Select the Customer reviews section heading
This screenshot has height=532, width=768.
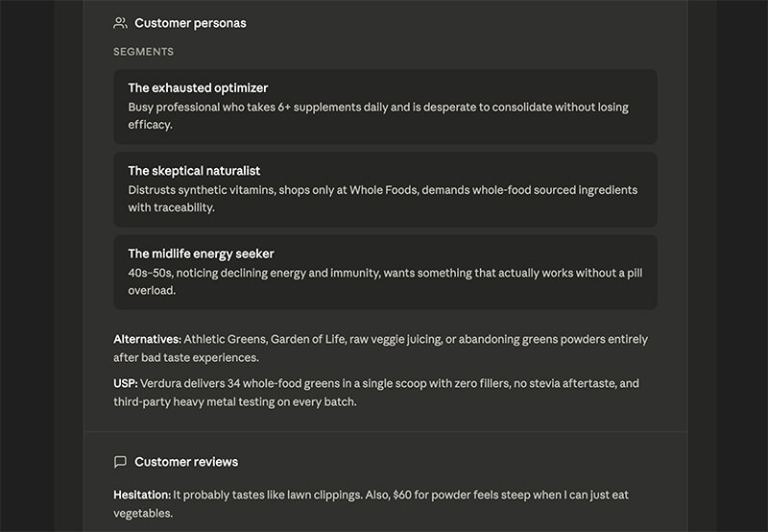(186, 462)
